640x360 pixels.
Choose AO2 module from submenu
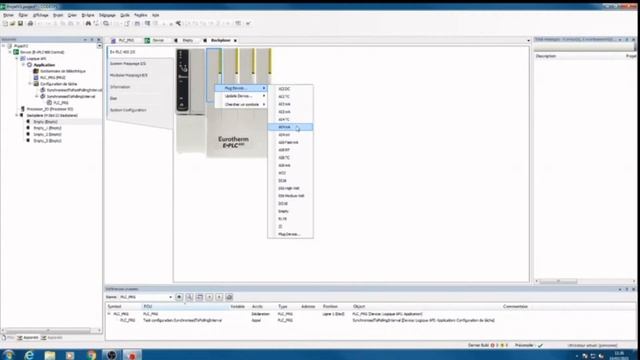coord(291,173)
